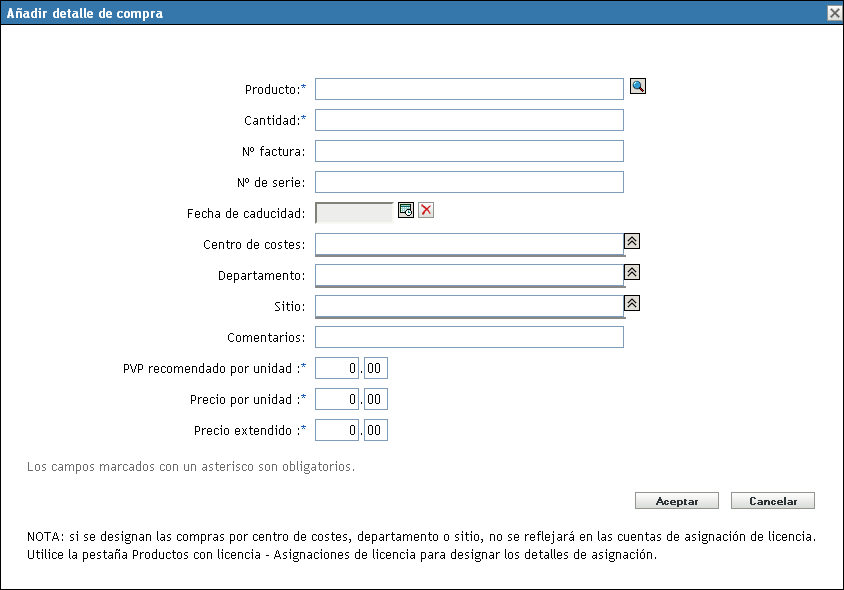Image resolution: width=844 pixels, height=590 pixels.
Task: Edit Precio por unidad decimal part
Action: click(x=375, y=400)
